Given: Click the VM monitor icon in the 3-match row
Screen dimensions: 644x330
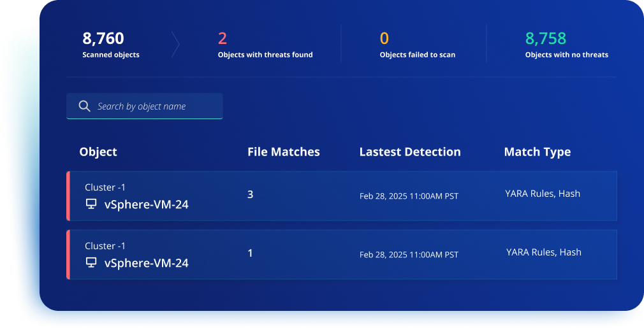Looking at the screenshot, I should pos(91,204).
